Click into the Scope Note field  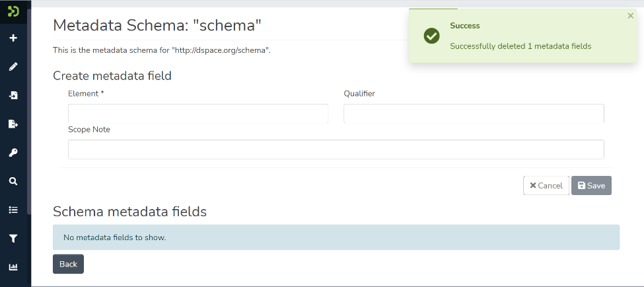pyautogui.click(x=336, y=149)
